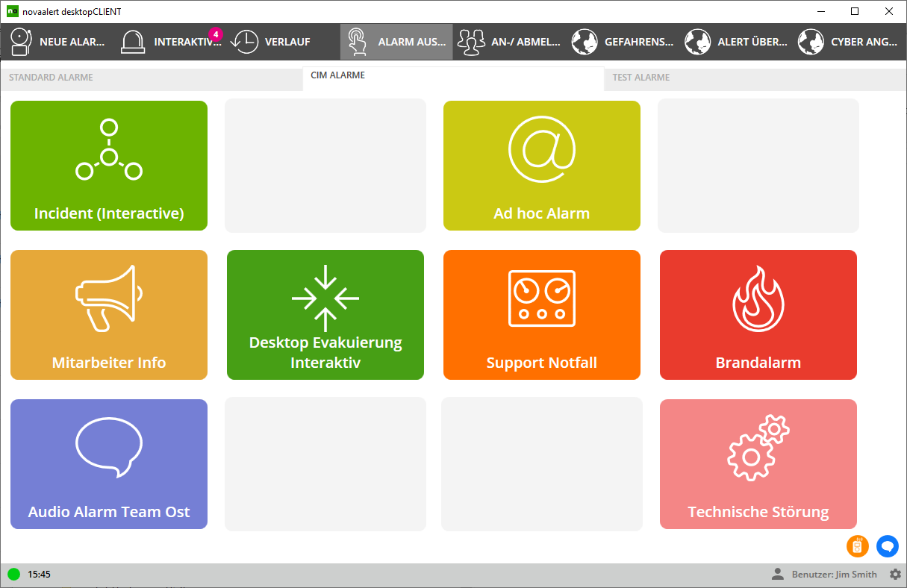The width and height of the screenshot is (907, 588).
Task: Click the Interaktiv siren icon with badge
Action: (x=133, y=42)
